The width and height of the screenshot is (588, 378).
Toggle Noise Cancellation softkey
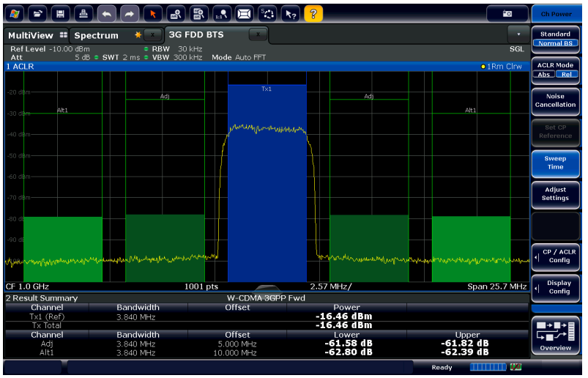click(555, 101)
